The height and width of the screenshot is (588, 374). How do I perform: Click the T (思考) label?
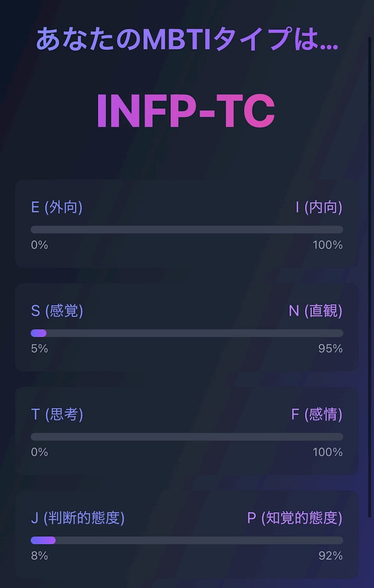57,415
